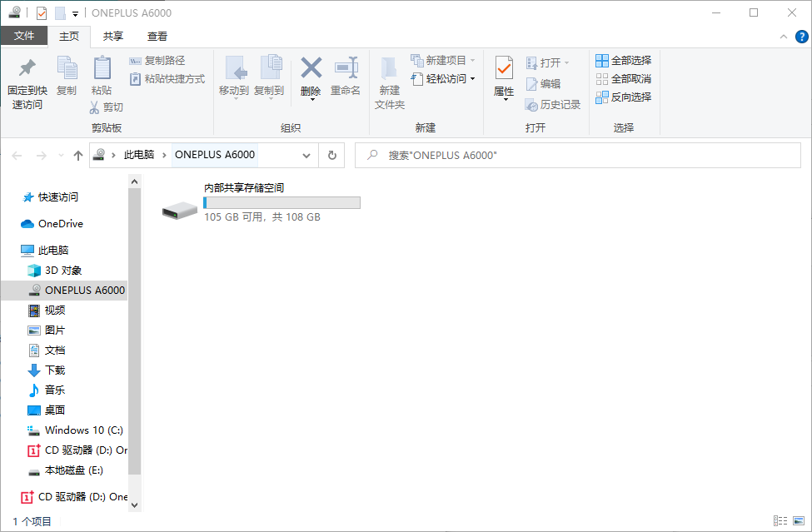Open the recent locations dropdown arrow
This screenshot has width=812, height=532.
coord(61,155)
